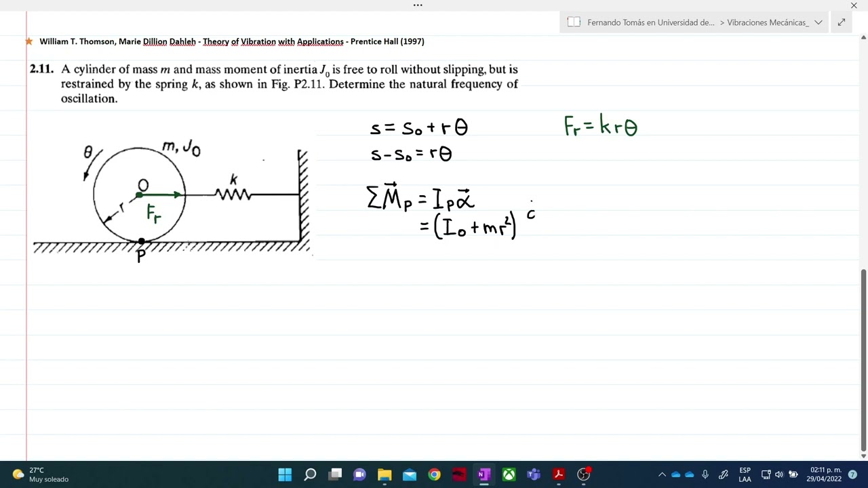The image size is (868, 488).
Task: Open the volume tray icon
Action: [778, 474]
